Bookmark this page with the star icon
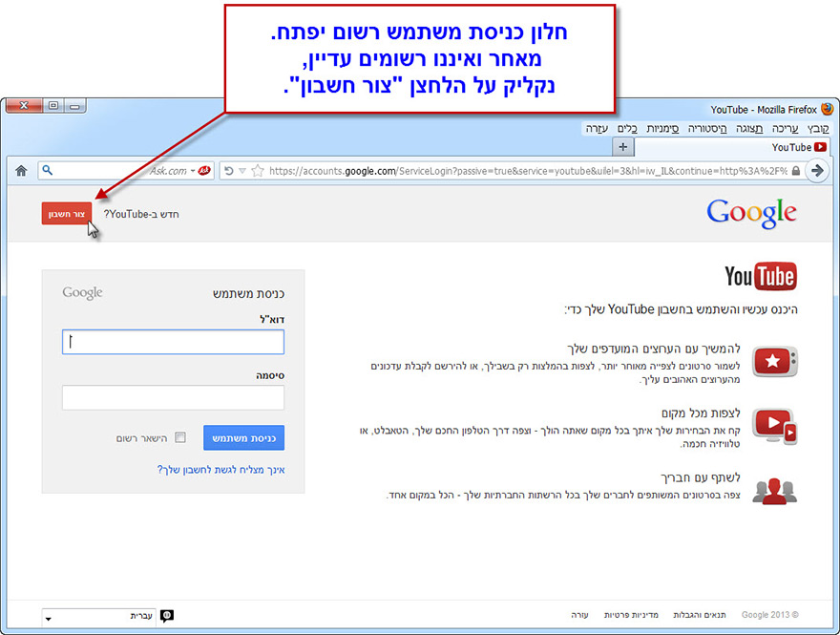This screenshot has height=635, width=840. pos(260,170)
